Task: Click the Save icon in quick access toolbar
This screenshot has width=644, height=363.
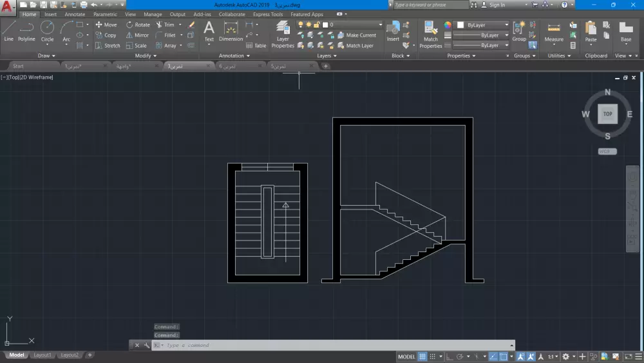Action: click(43, 5)
